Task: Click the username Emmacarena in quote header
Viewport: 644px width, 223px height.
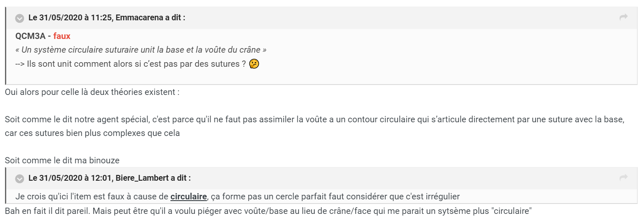Action: 149,18
